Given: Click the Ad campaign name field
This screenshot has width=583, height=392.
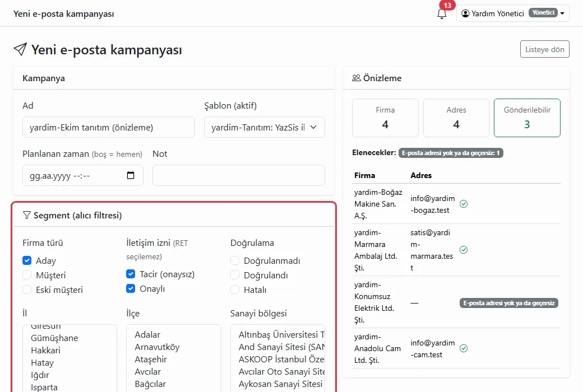Looking at the screenshot, I should (109, 127).
